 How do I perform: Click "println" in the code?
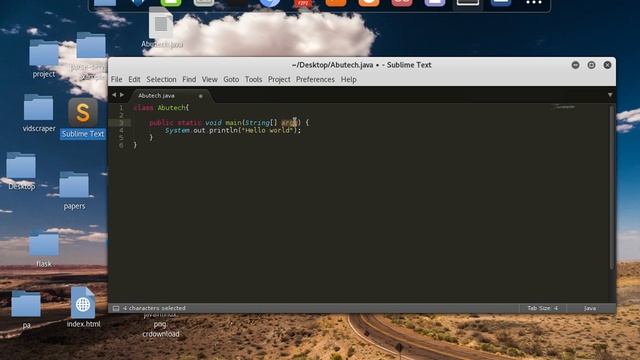223,130
